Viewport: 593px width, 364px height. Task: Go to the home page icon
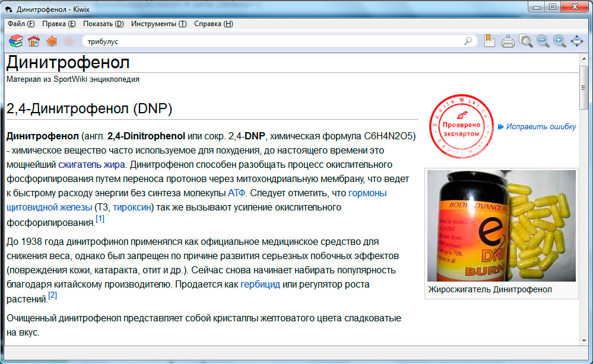(x=34, y=41)
